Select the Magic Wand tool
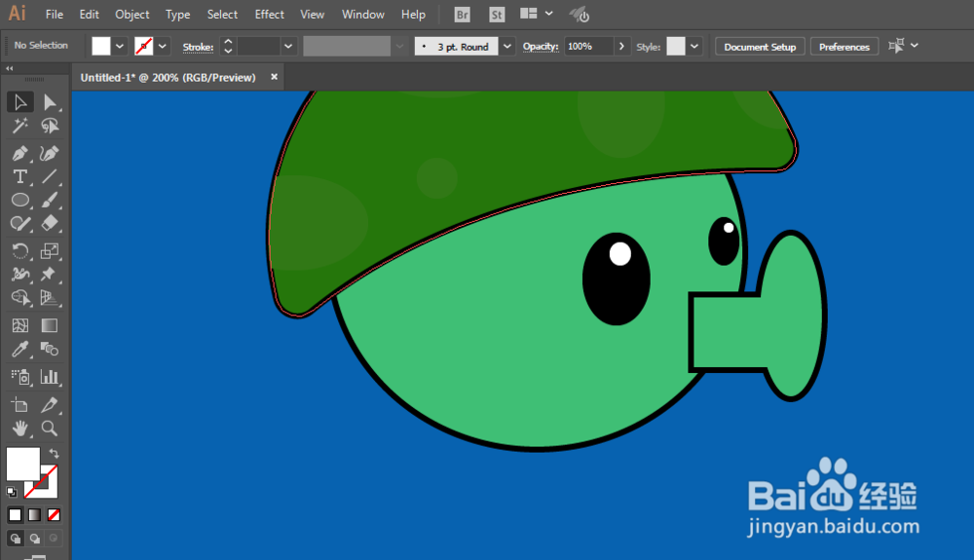The height and width of the screenshot is (560, 974). click(19, 126)
